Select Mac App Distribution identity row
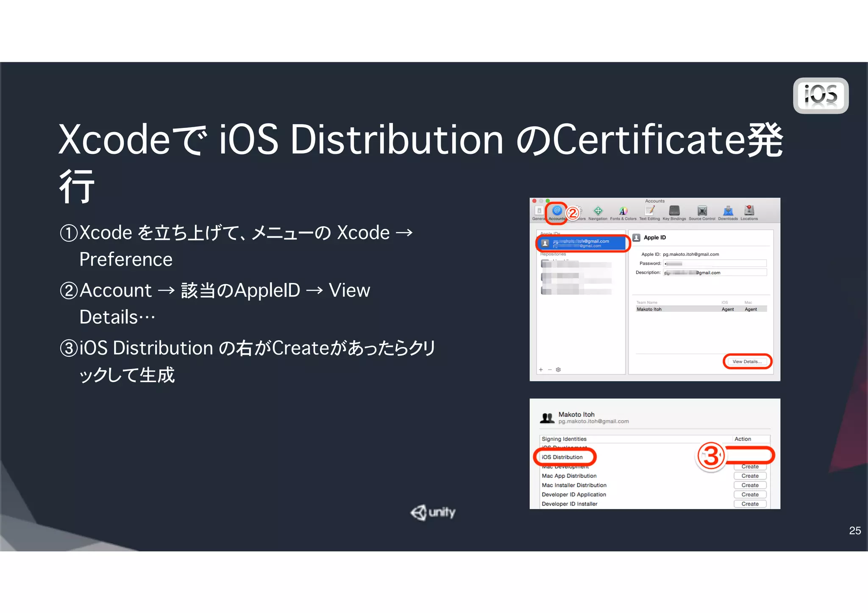Image resolution: width=868 pixels, height=613 pixels. pyautogui.click(x=569, y=476)
